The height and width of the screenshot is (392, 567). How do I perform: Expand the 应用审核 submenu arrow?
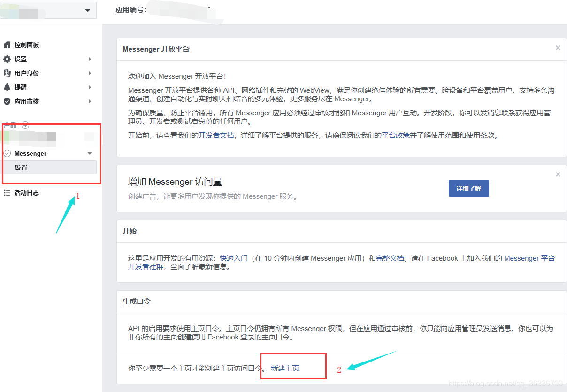click(x=90, y=101)
